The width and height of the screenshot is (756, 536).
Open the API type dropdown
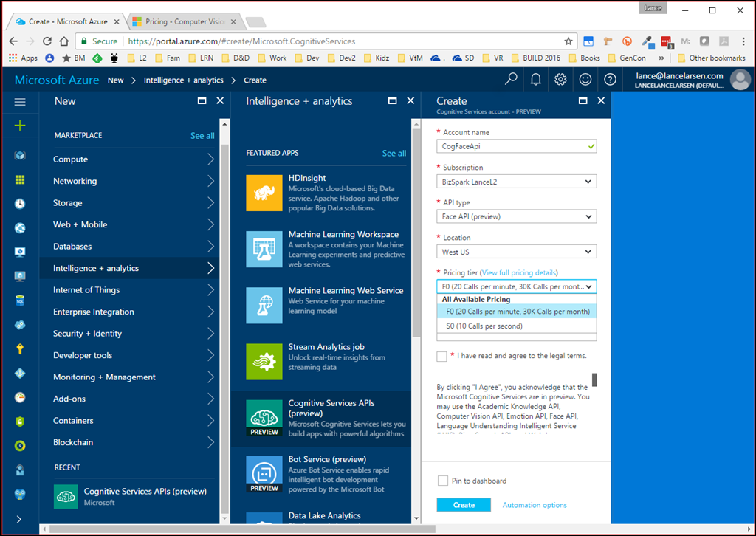[516, 216]
